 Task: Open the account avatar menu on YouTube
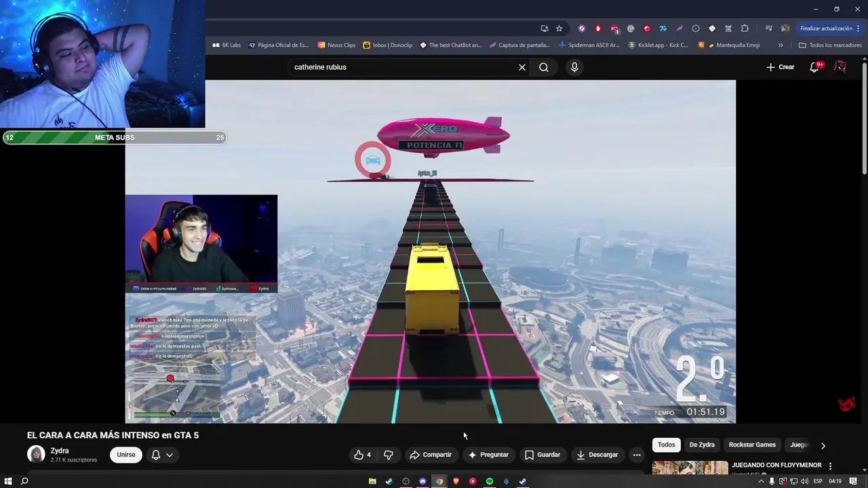point(840,67)
